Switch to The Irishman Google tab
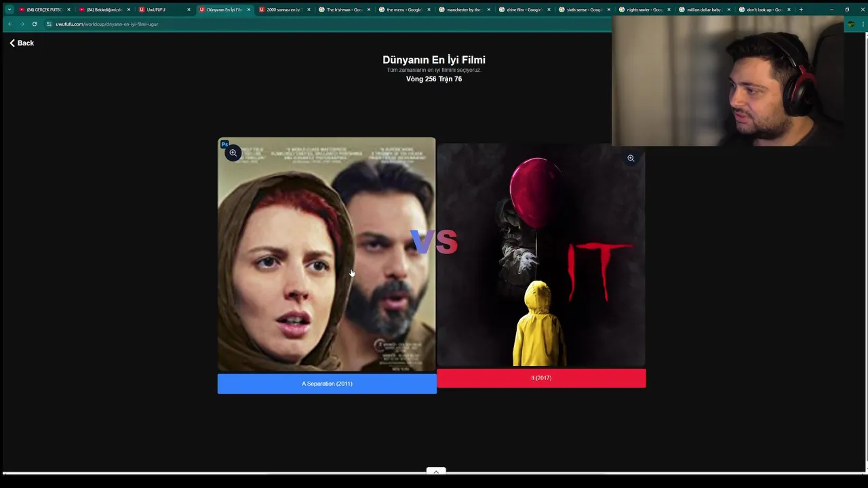 click(x=343, y=9)
